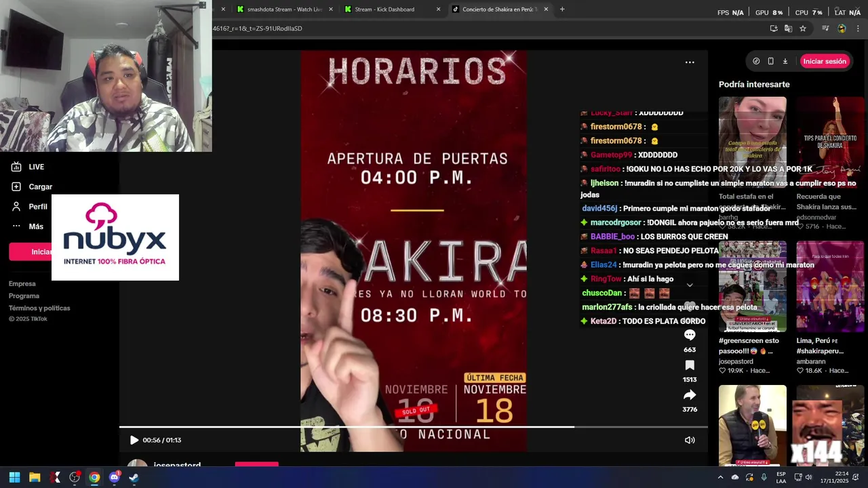
Task: Open Discord from the taskbar
Action: coord(114,477)
